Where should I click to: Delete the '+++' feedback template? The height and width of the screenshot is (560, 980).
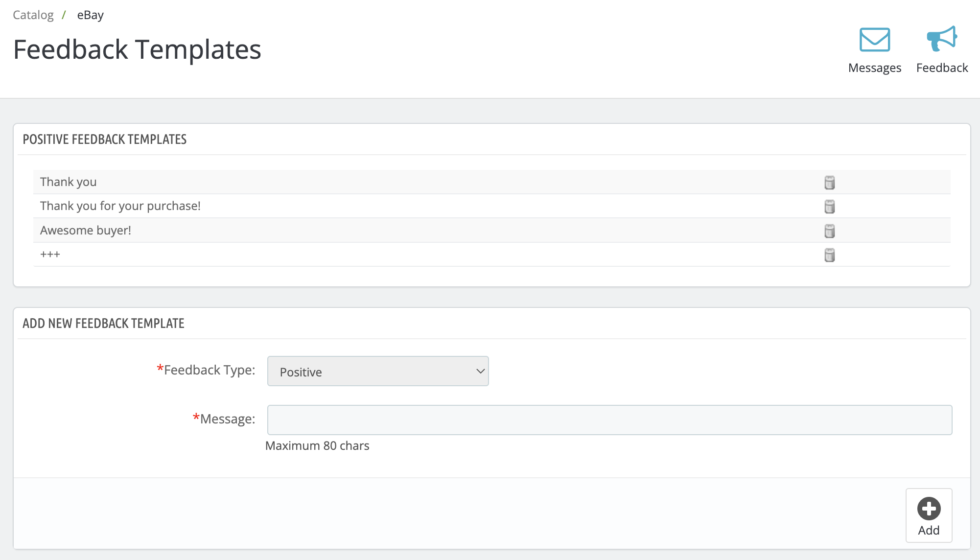coord(829,255)
